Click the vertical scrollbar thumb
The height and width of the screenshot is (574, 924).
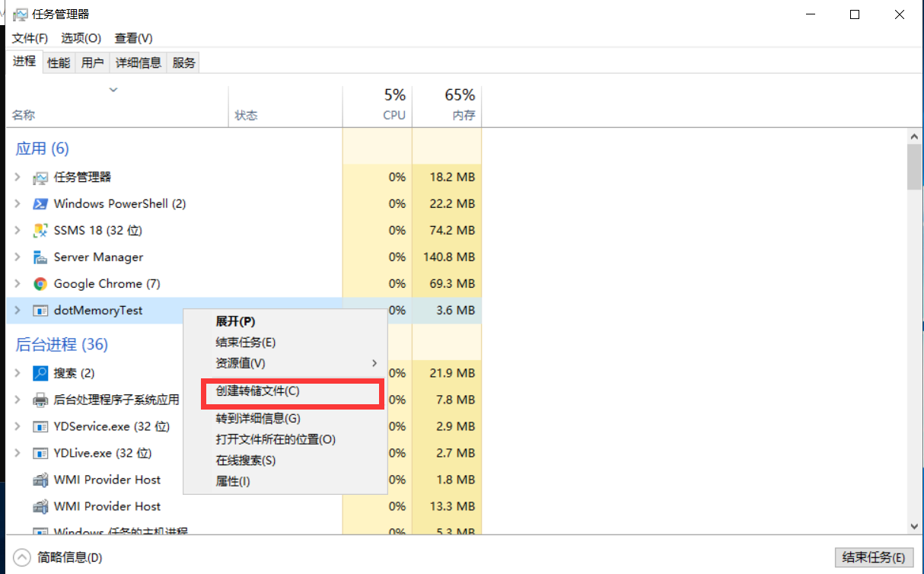915,166
